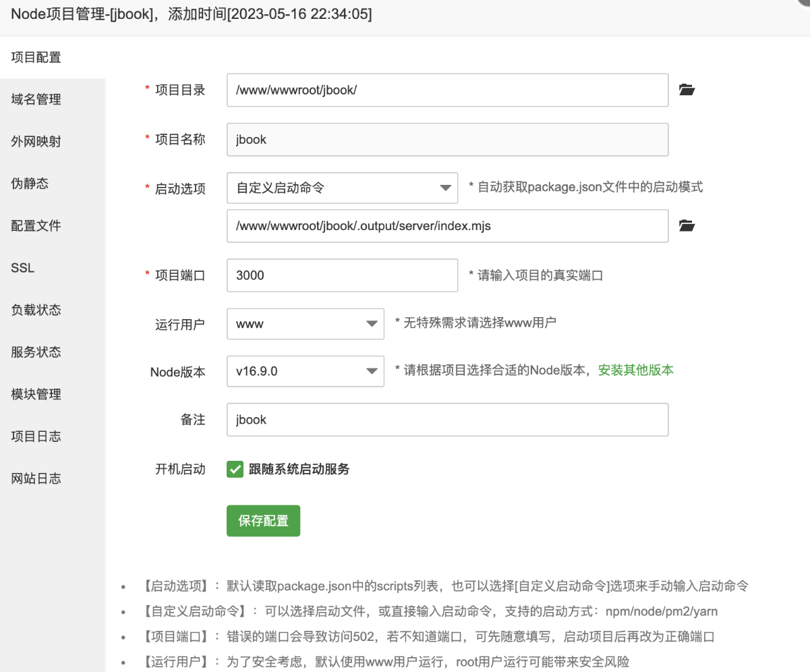
Task: Click inside the 备注 text field
Action: (x=447, y=419)
